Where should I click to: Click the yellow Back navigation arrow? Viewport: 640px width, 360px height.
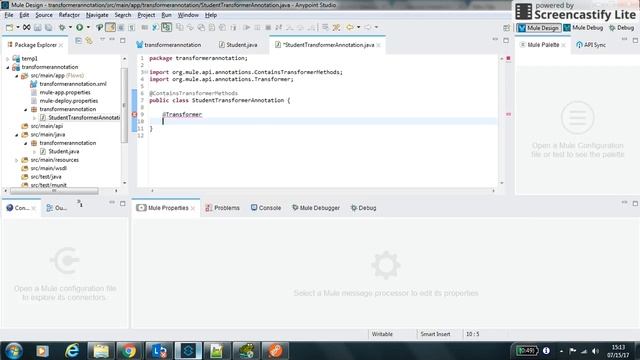[350, 27]
